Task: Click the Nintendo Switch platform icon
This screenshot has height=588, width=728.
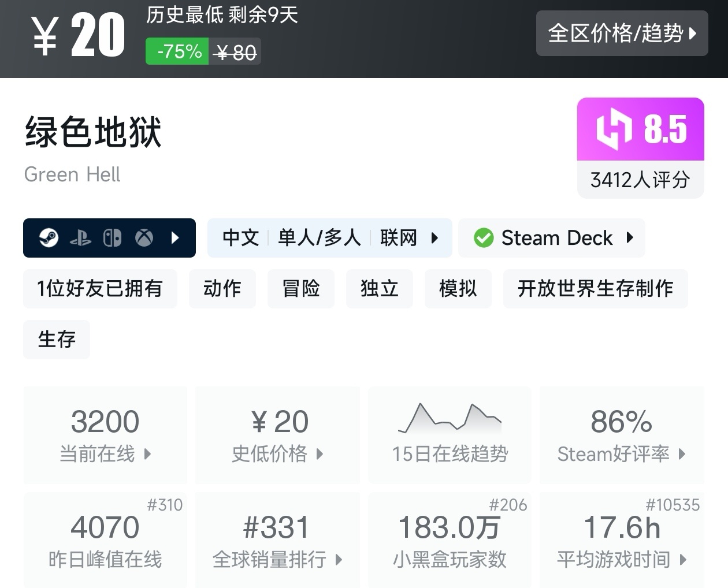Action: click(112, 238)
